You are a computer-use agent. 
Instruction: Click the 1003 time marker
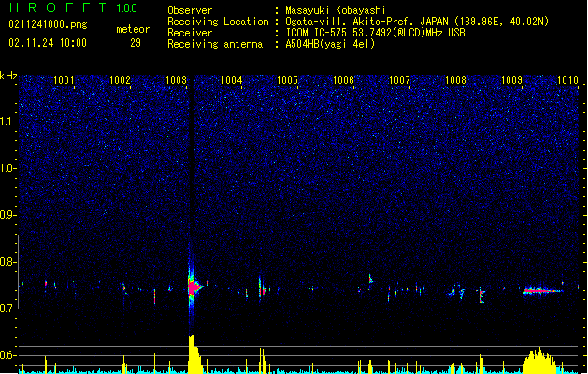176,80
